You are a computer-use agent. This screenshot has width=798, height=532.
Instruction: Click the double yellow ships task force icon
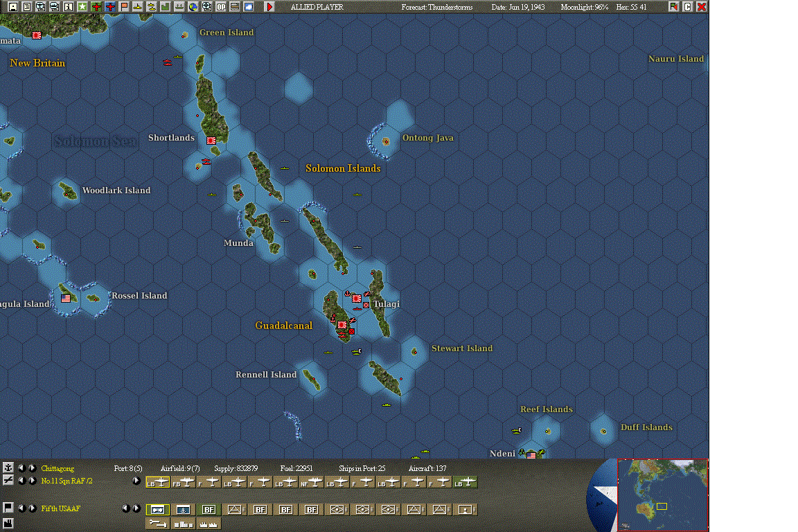pyautogui.click(x=151, y=7)
